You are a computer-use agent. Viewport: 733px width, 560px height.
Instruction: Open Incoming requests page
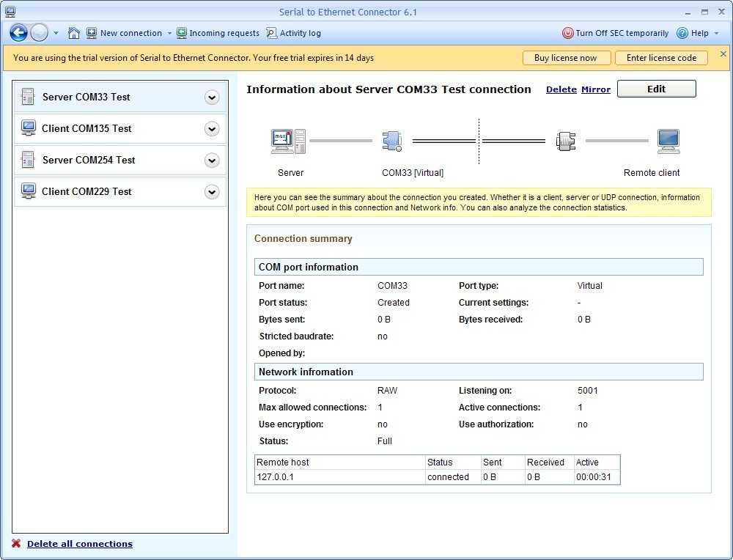(x=224, y=33)
